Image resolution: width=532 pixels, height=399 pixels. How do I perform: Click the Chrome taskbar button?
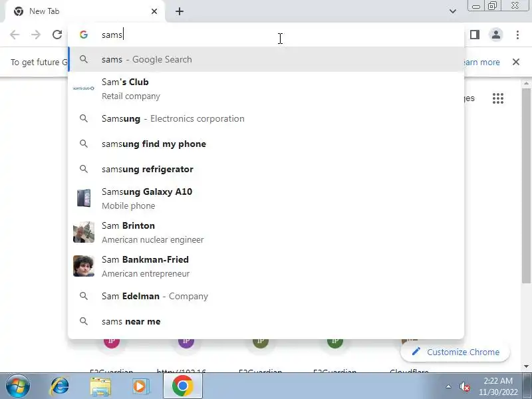[x=182, y=386]
